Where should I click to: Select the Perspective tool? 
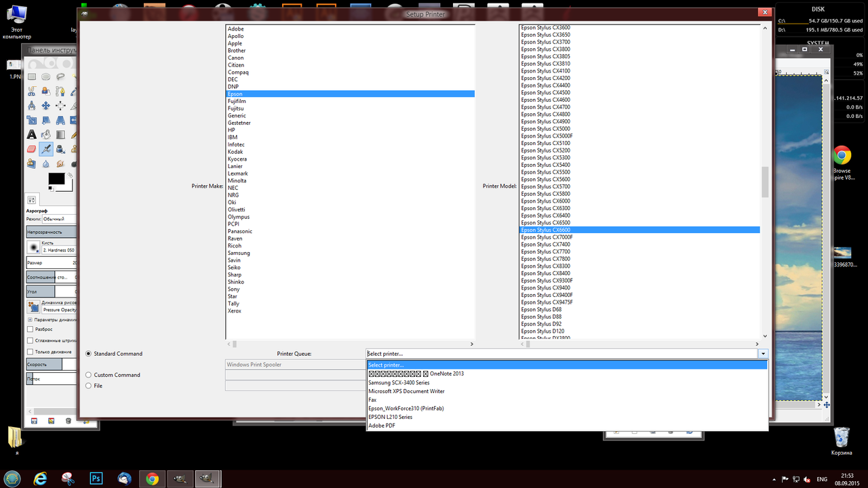60,120
